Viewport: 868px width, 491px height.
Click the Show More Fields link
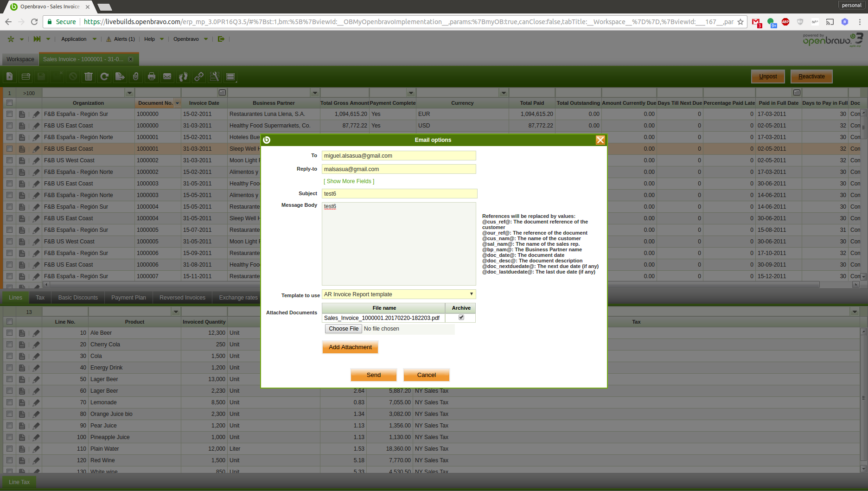click(x=349, y=181)
